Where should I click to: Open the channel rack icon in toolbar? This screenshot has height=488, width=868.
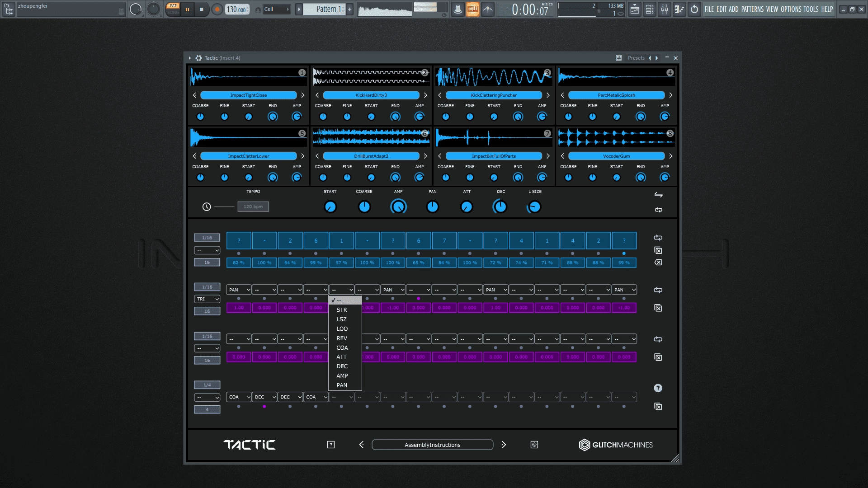point(649,9)
